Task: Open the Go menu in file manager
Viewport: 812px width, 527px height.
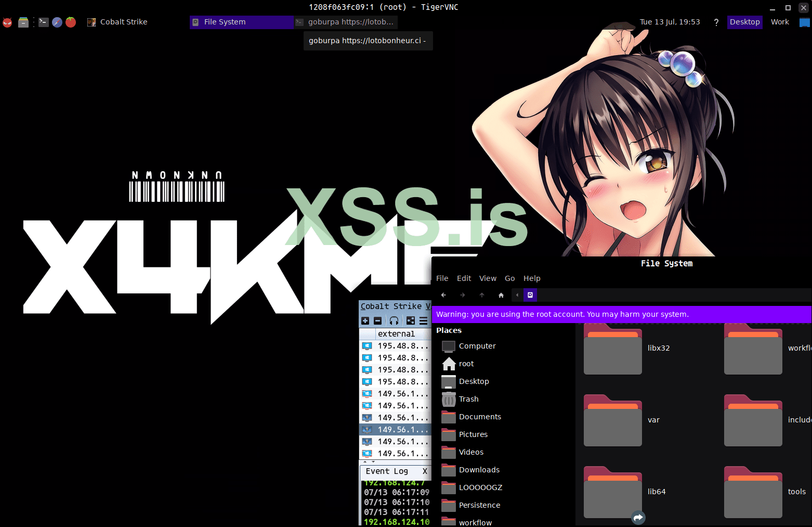Action: coord(509,278)
